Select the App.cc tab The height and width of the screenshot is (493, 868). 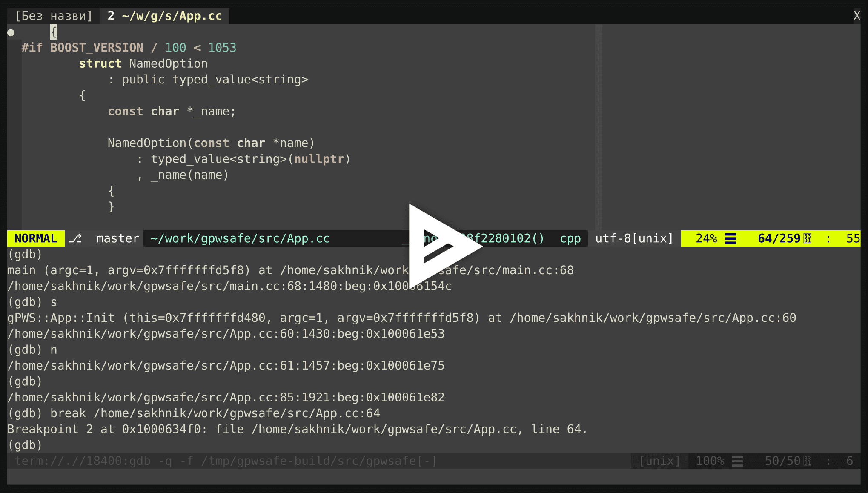165,16
